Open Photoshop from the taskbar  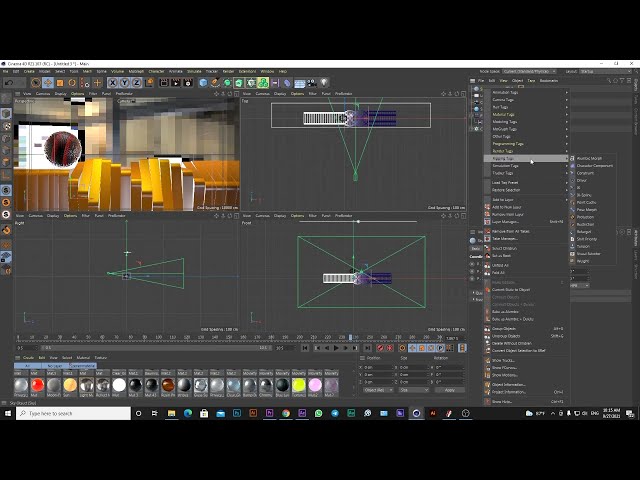(237, 413)
